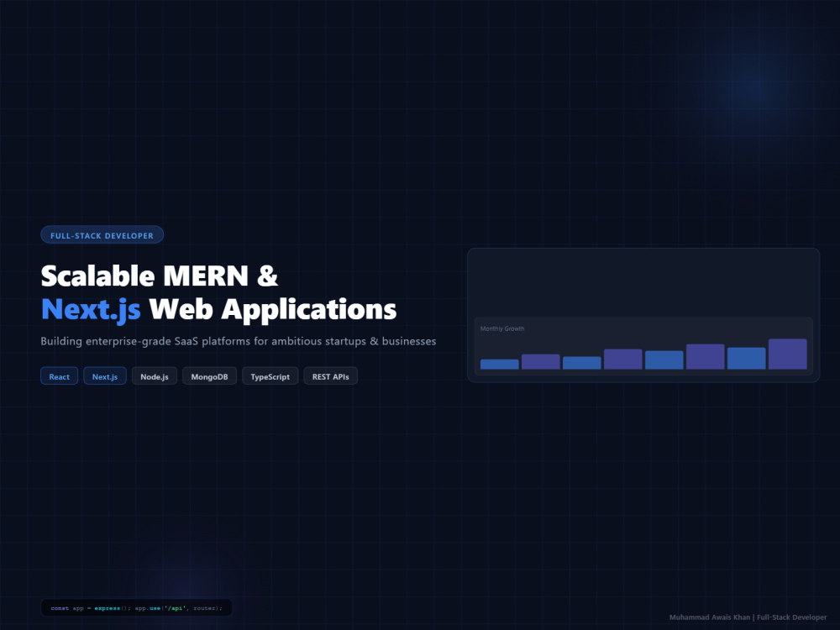Screen dimensions: 840x630
Task: Click the 'Scalable MERN &' heading line
Action: click(x=160, y=276)
